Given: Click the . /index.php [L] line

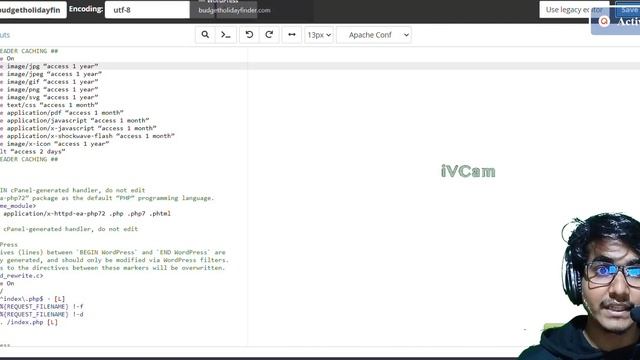Looking at the screenshot, I should pyautogui.click(x=29, y=322).
